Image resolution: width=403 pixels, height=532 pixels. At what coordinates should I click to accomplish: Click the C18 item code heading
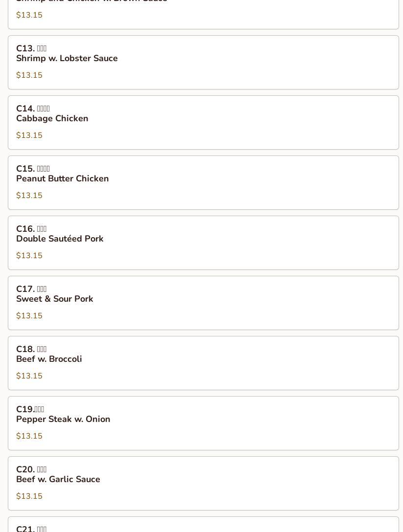pos(31,349)
